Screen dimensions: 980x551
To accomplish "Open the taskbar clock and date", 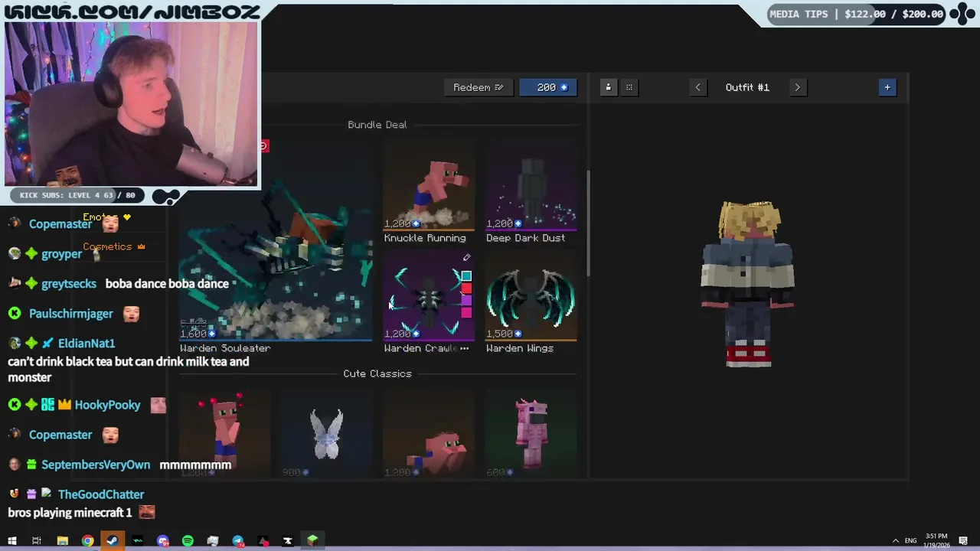I will pos(936,540).
